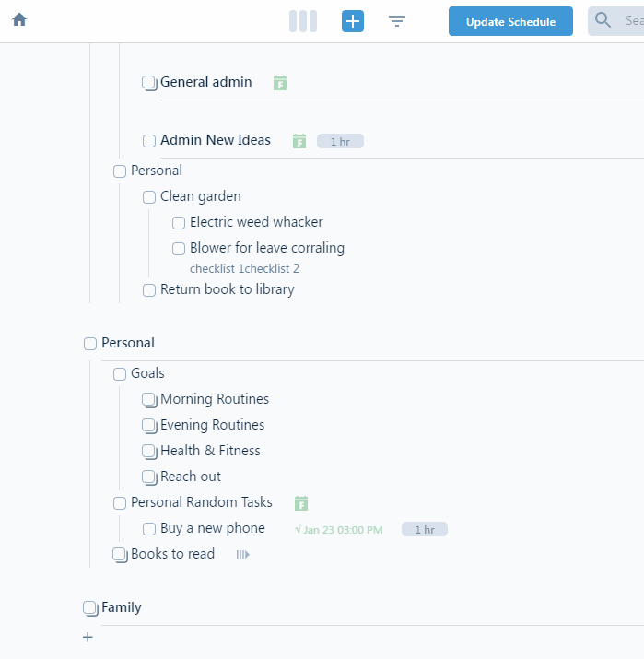Viewport: 644px width, 659px height.
Task: Open the columns board view icon
Action: [x=303, y=21]
